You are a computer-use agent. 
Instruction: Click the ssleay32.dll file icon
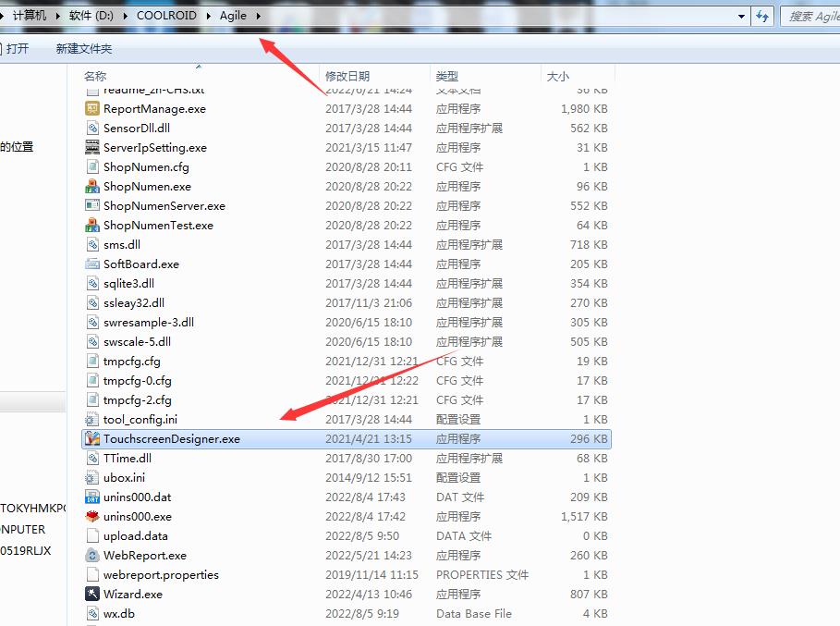(x=92, y=302)
